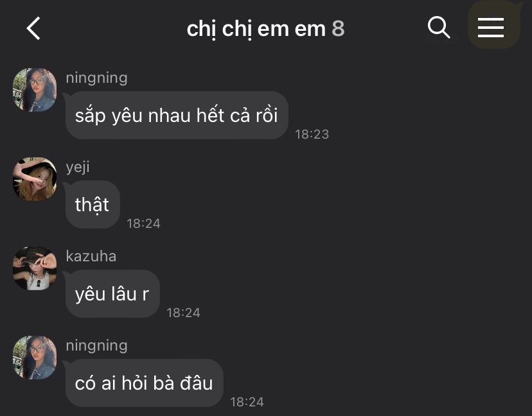
Task: Tap the back arrow icon
Action: 33,28
